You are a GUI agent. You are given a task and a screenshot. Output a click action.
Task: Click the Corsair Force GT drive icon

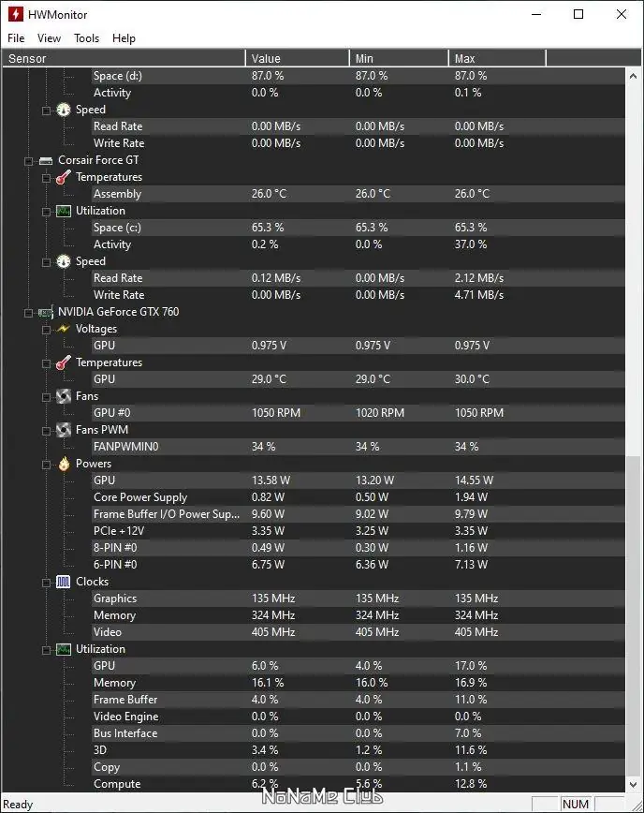45,160
